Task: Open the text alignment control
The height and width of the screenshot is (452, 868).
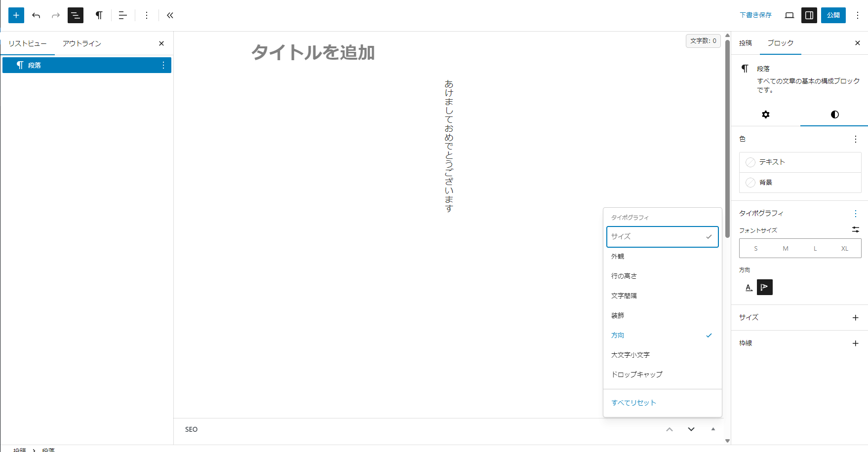Action: 123,15
